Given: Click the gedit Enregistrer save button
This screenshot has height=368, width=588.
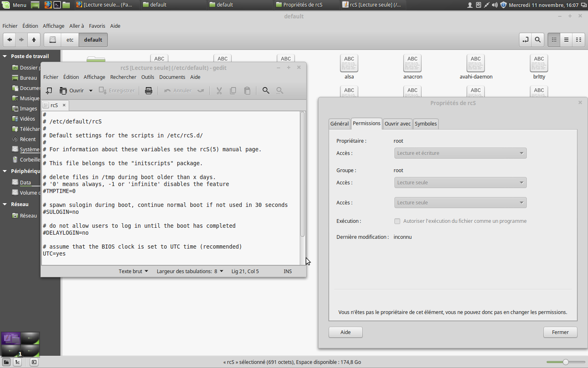Looking at the screenshot, I should 117,90.
